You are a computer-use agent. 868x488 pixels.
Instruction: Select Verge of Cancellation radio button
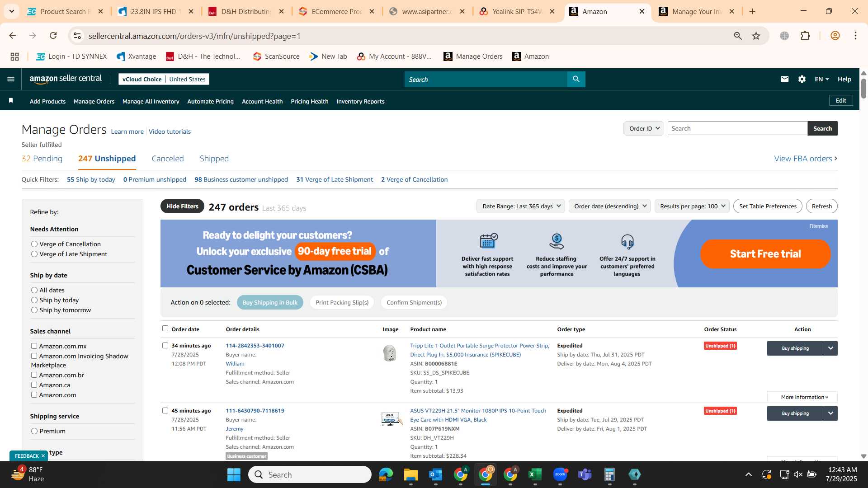[x=34, y=244]
